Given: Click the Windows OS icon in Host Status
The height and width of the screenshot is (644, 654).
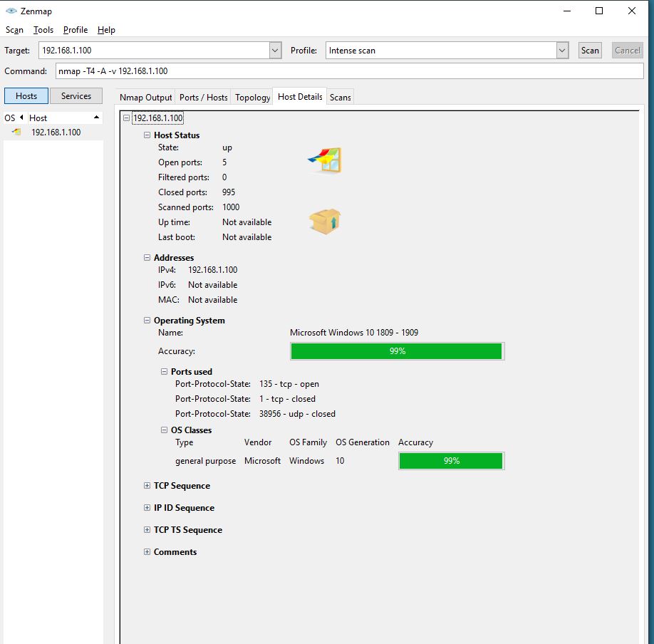Looking at the screenshot, I should pos(325,160).
